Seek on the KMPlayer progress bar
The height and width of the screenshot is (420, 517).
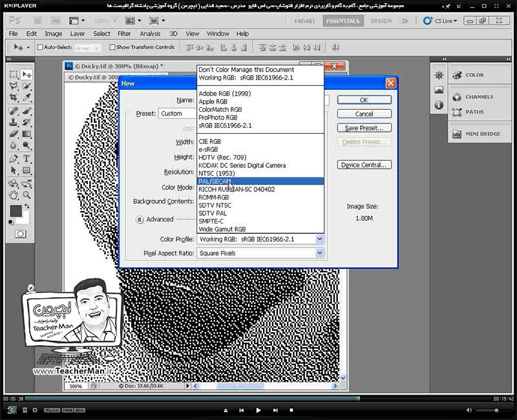pyautogui.click(x=258, y=399)
